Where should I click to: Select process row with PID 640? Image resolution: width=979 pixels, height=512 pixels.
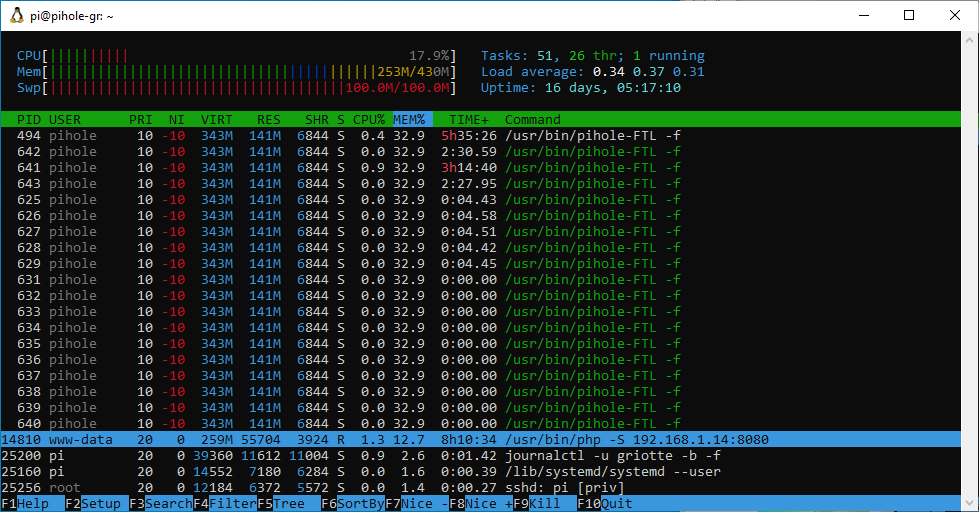pos(481,423)
